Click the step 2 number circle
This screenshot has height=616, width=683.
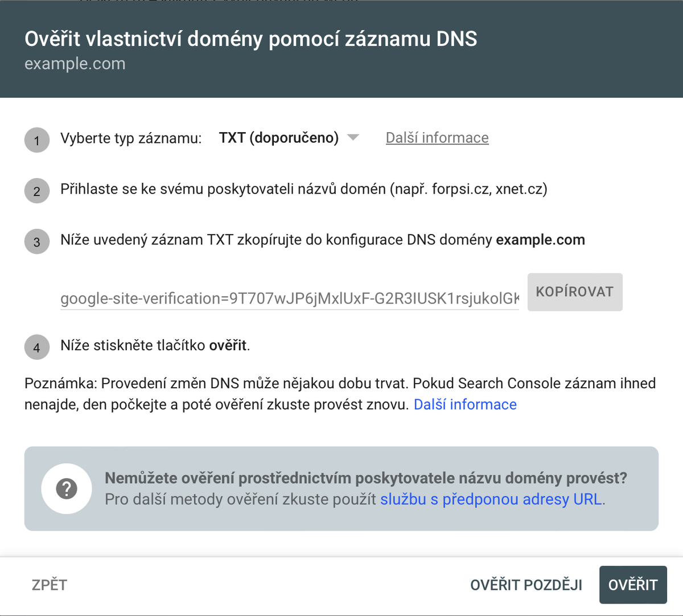[37, 191]
